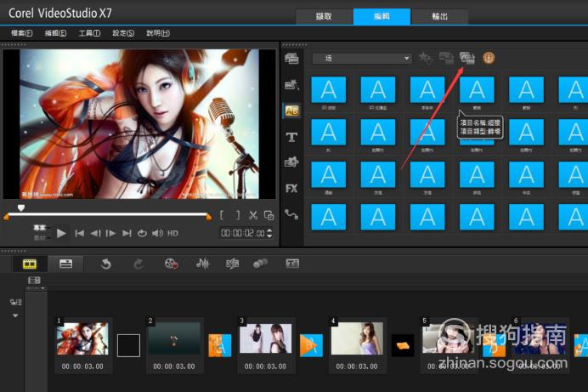Select transition between clips 2 and 3
Image resolution: width=588 pixels, height=392 pixels.
220,345
